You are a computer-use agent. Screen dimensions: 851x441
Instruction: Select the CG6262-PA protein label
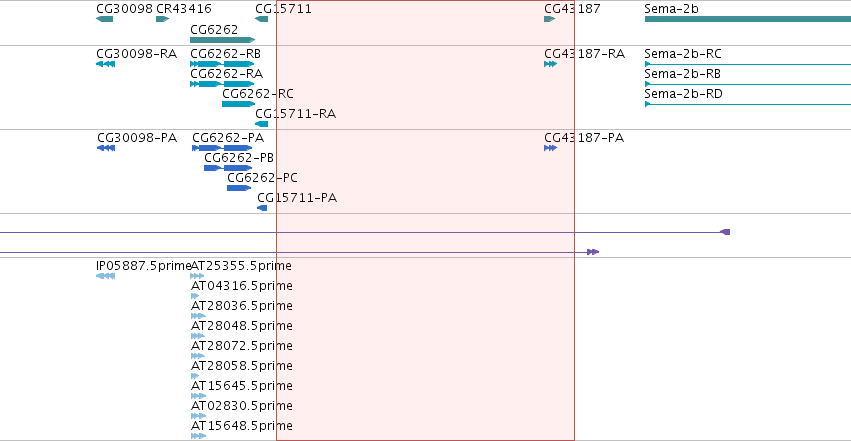point(228,138)
